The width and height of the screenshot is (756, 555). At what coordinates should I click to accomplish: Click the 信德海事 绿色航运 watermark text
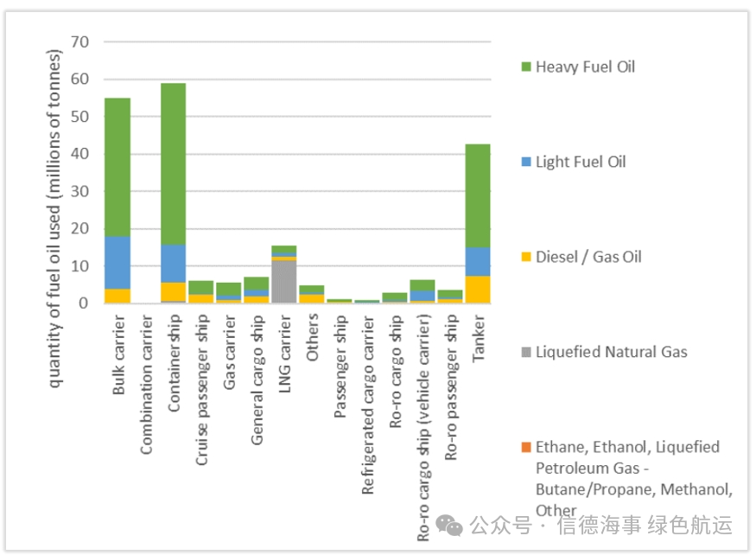click(x=645, y=524)
